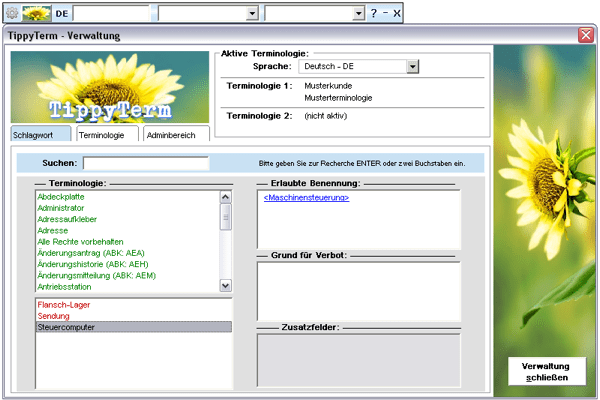Expand the second dropdown in the top toolbar

pos(358,13)
